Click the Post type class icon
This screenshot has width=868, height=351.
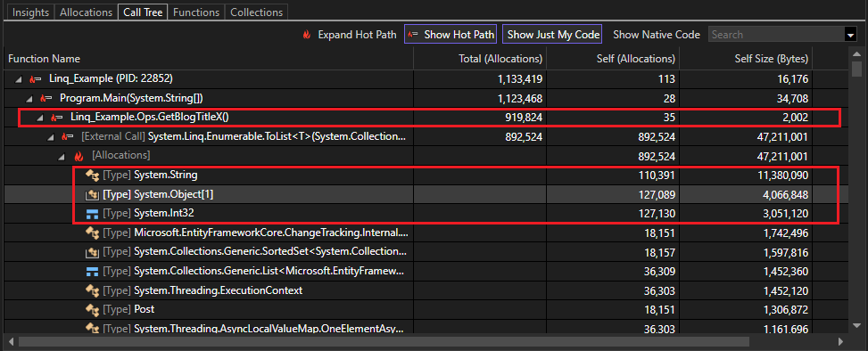pyautogui.click(x=92, y=309)
